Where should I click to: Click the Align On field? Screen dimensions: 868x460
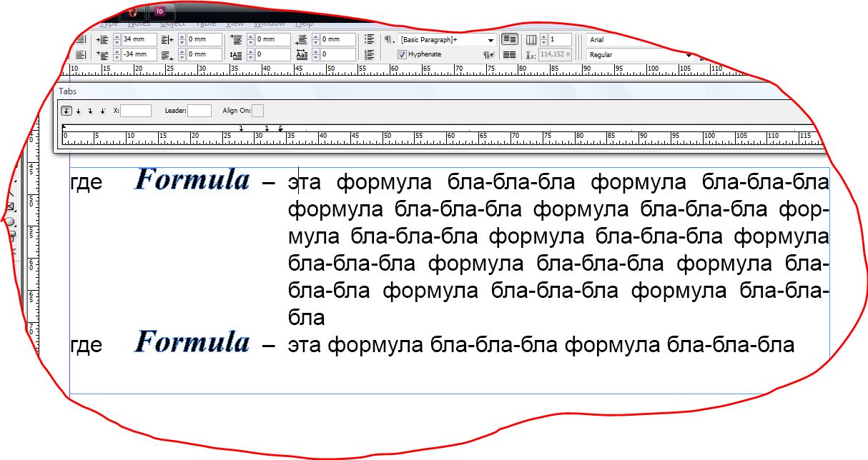click(x=258, y=111)
